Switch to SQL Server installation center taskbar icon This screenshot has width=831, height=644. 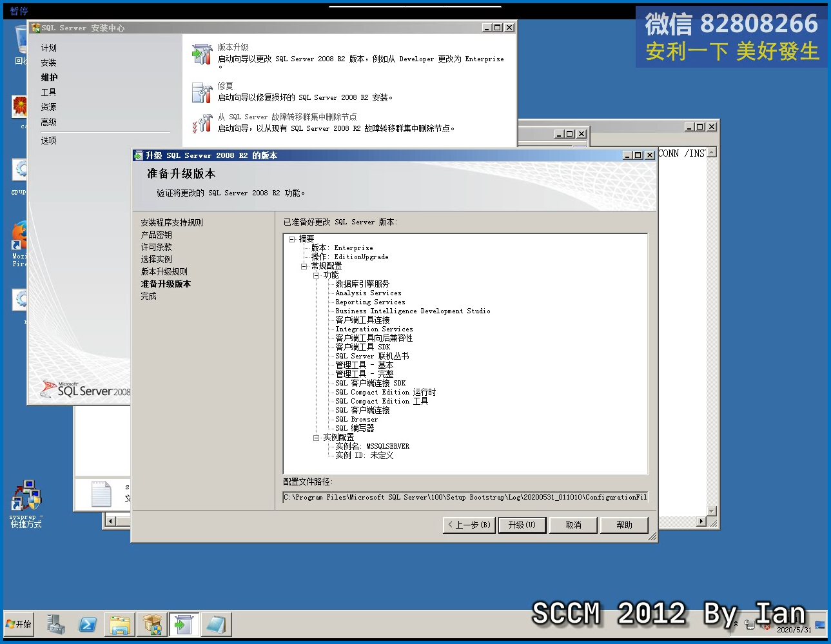(x=152, y=624)
